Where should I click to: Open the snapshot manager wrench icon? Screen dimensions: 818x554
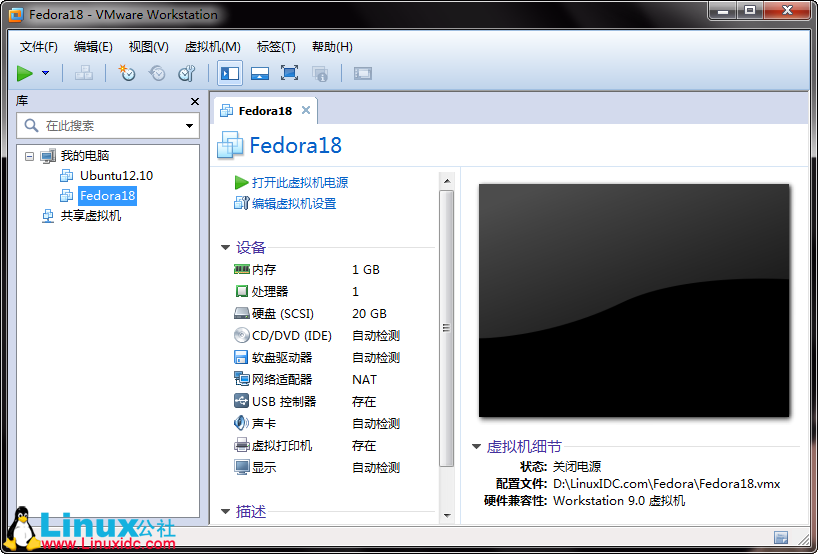click(186, 74)
